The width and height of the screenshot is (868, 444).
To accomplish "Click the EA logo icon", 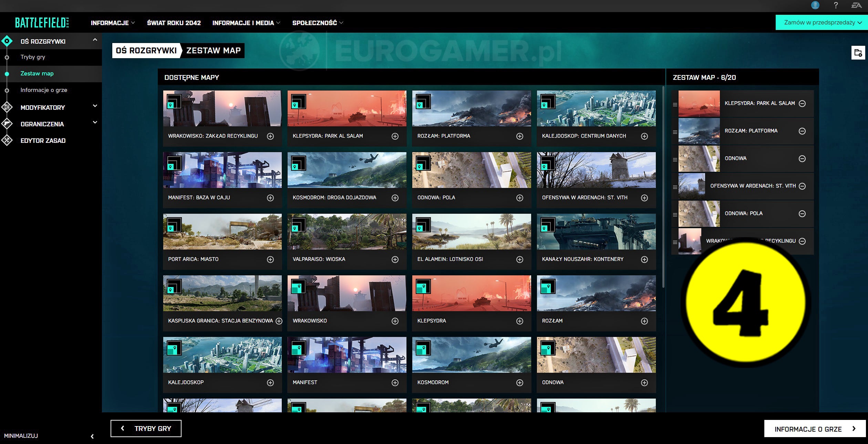I will point(857,5).
